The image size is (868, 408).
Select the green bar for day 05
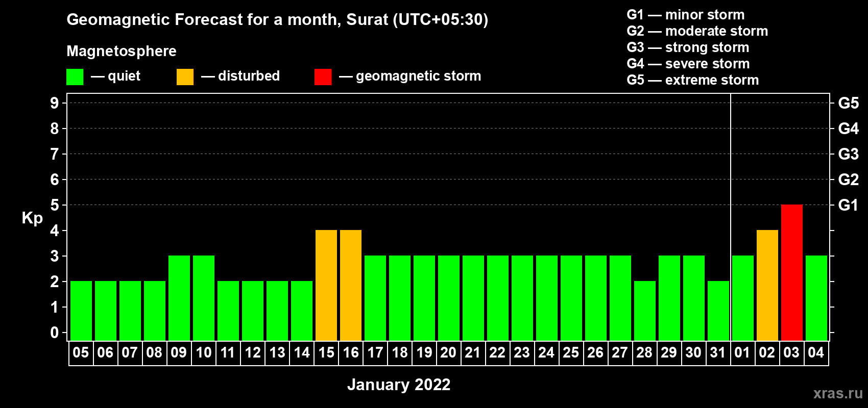tap(81, 311)
